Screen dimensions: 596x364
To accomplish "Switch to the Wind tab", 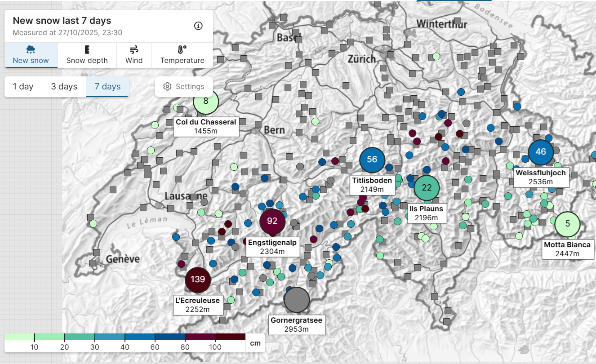I will coord(134,55).
